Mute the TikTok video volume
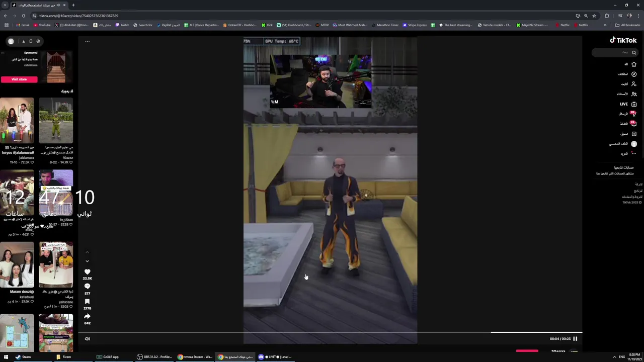Image resolution: width=644 pixels, height=362 pixels. tap(87, 339)
